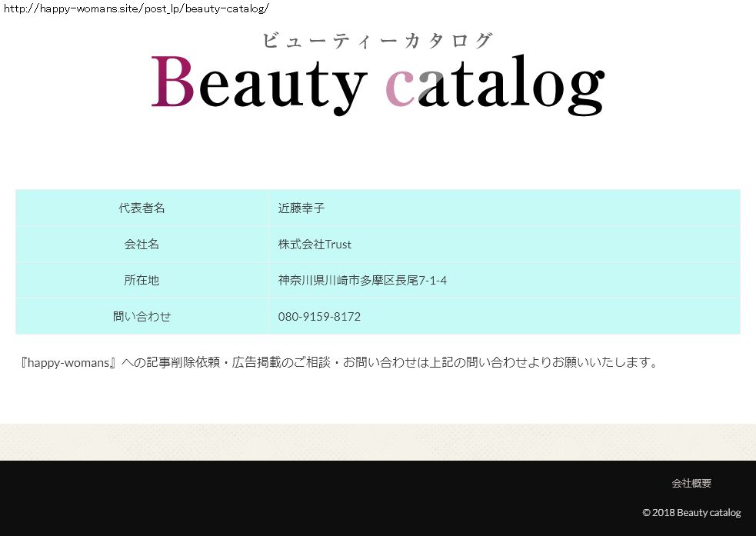Viewport: 756px width, 536px height.
Task: Click the beige dotted band above the footer
Action: (x=377, y=442)
